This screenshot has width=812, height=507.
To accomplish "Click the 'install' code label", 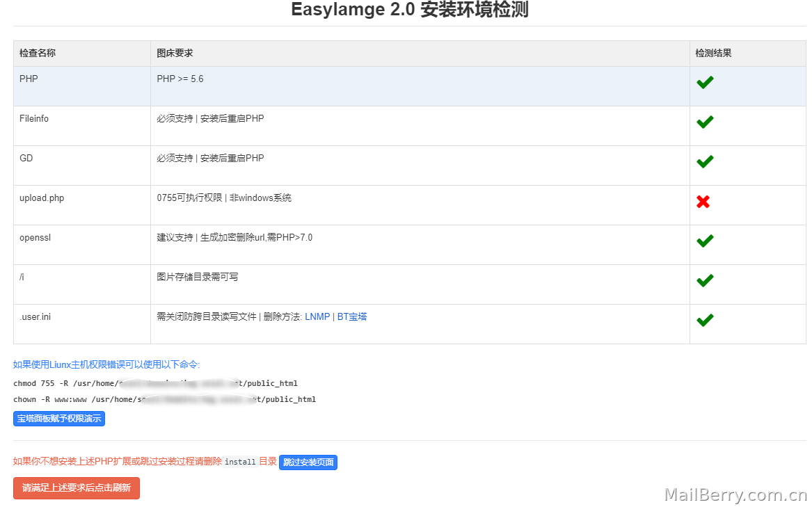I will tap(240, 462).
